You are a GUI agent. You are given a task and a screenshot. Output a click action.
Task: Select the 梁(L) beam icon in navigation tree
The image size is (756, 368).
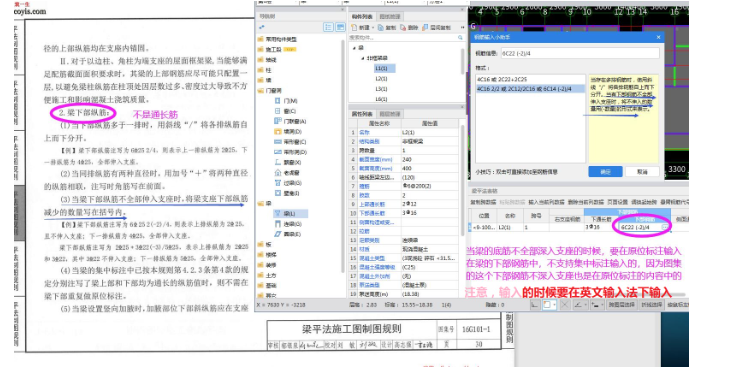point(278,213)
